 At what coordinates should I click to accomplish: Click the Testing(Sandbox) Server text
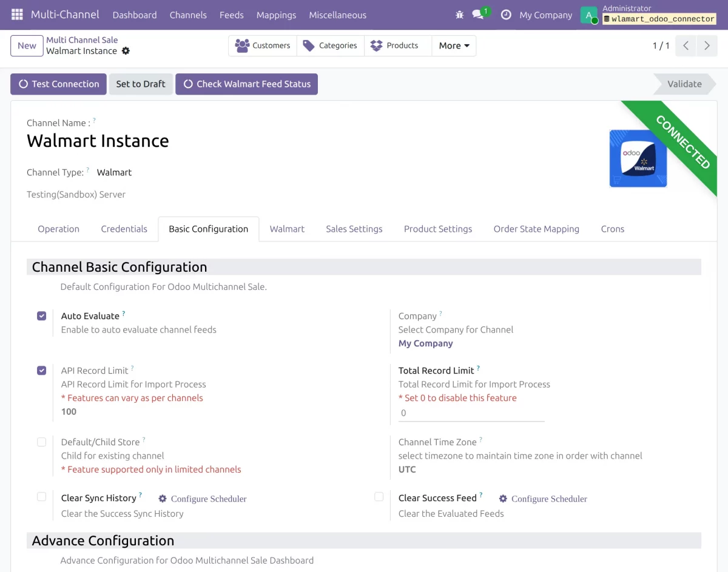pos(76,195)
